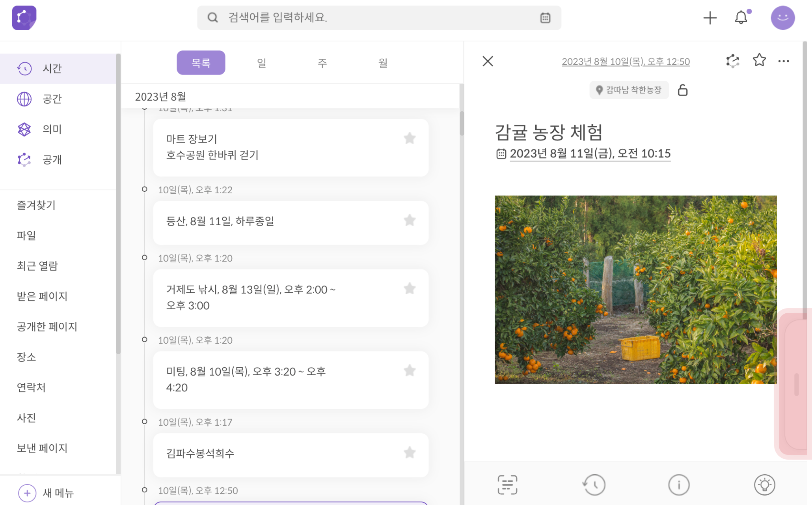The width and height of the screenshot is (812, 505).
Task: Click timestamp 10일(목), 오후 12:50
Action: pos(198,490)
